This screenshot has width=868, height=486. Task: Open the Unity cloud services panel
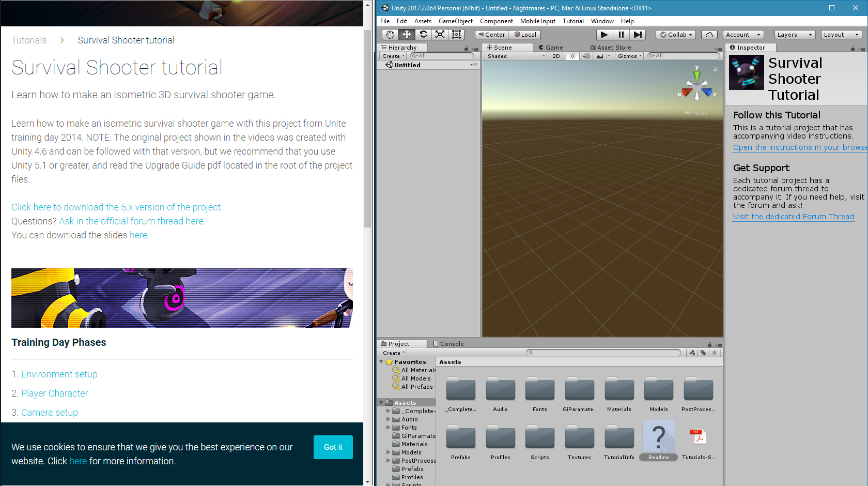click(709, 35)
